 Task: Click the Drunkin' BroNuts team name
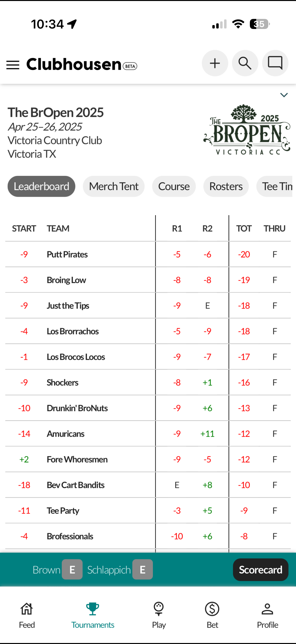coord(77,408)
